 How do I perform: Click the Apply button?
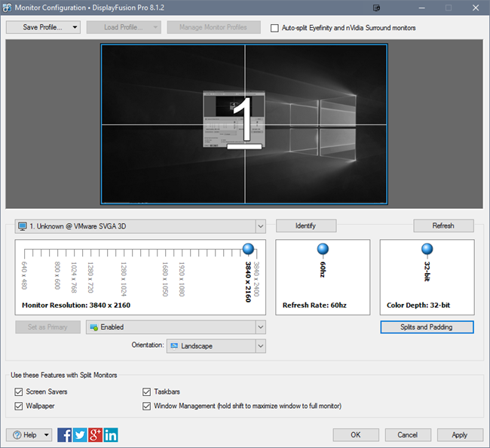pyautogui.click(x=460, y=435)
